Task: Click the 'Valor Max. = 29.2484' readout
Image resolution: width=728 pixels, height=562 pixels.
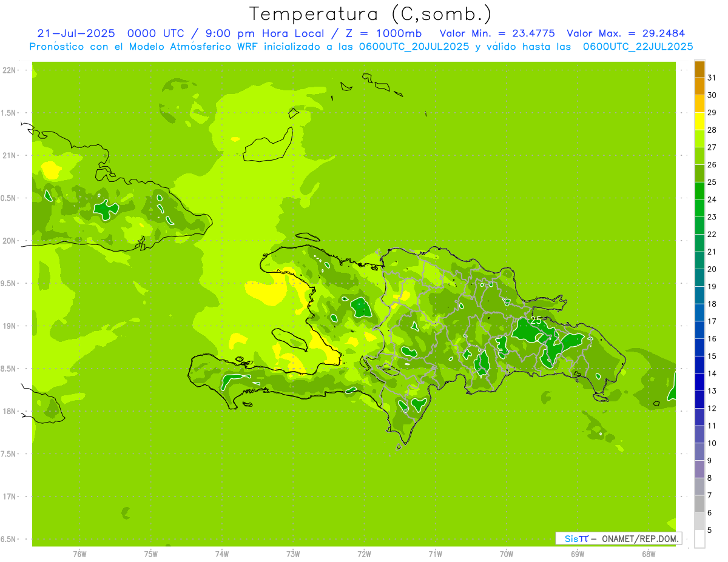Action: click(x=626, y=33)
